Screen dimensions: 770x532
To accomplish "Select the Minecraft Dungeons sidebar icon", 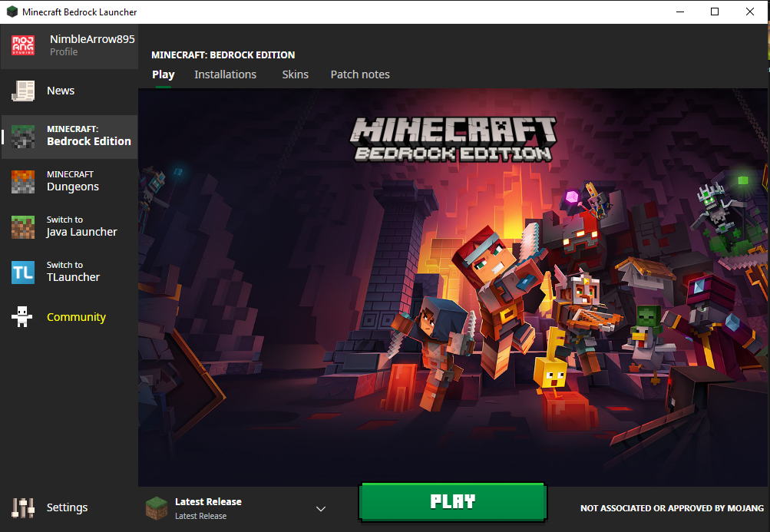I will [24, 181].
